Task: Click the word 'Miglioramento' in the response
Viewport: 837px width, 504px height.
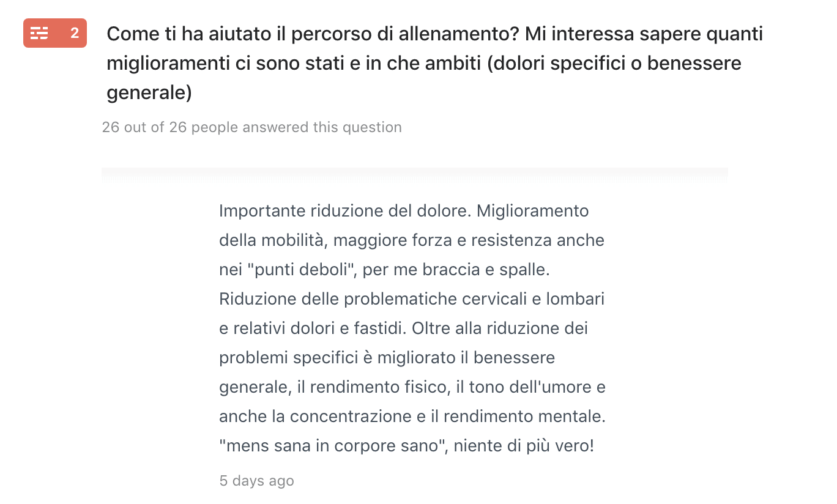Action: [533, 211]
